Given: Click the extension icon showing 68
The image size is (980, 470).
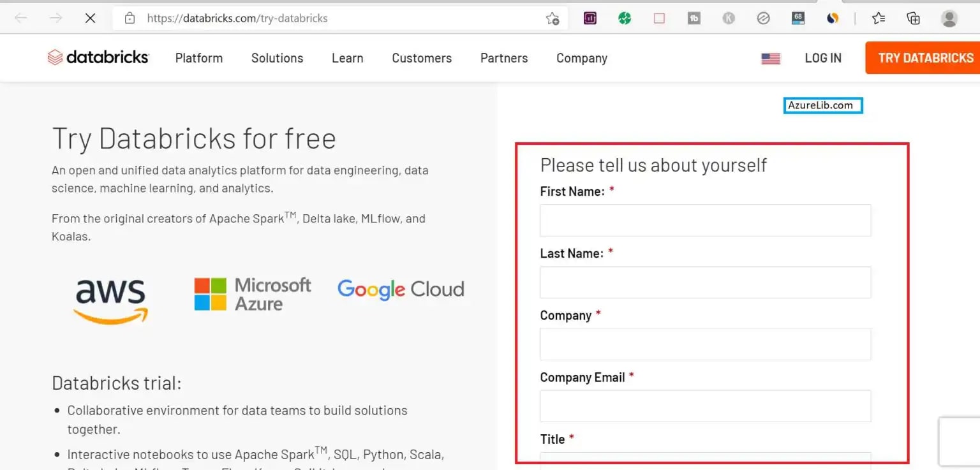Looking at the screenshot, I should (x=798, y=18).
